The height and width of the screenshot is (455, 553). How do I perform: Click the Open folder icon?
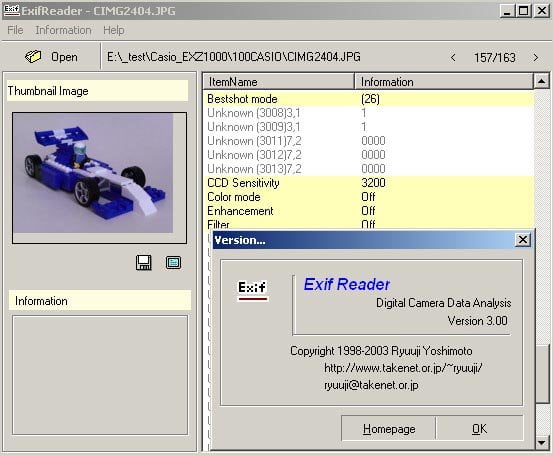(x=33, y=56)
